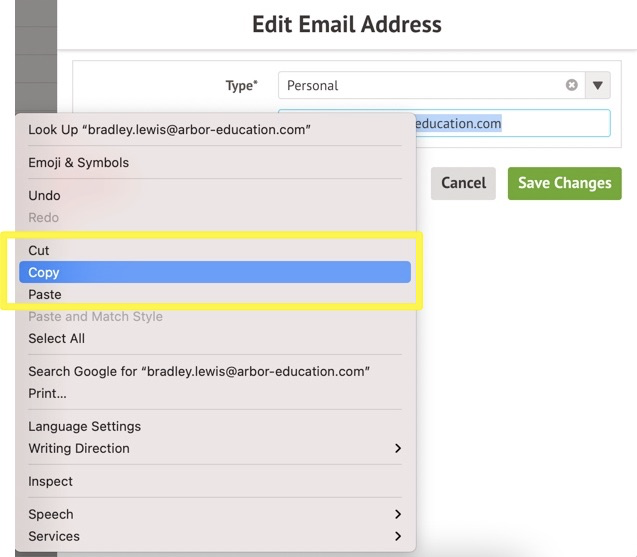
Task: Click the green Save Changes button
Action: (564, 183)
